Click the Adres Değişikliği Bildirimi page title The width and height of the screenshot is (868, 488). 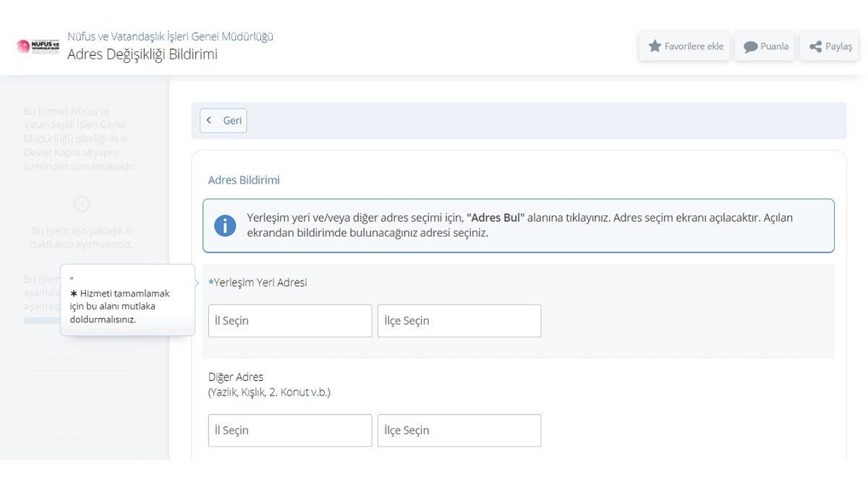(142, 53)
